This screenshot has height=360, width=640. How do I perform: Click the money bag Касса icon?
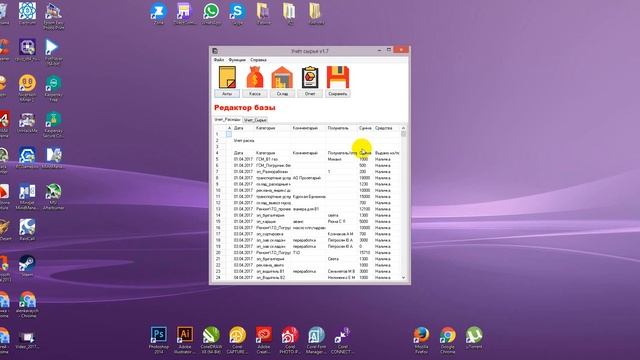[255, 77]
